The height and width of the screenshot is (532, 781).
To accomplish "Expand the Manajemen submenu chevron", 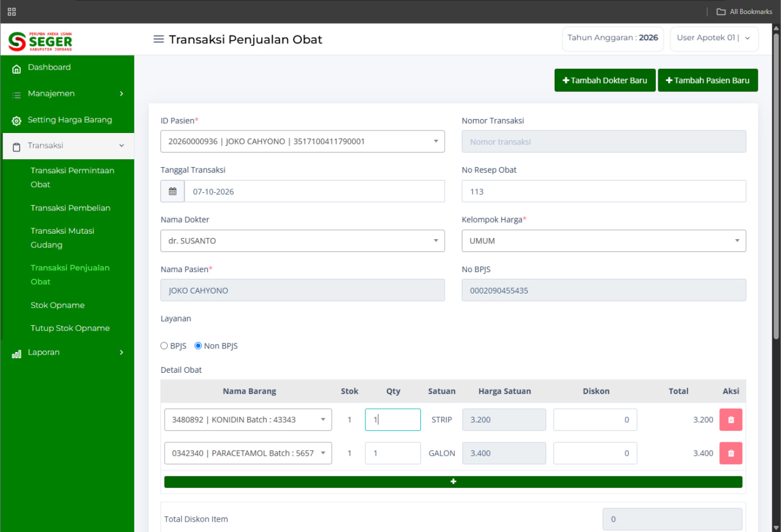I will 121,94.
